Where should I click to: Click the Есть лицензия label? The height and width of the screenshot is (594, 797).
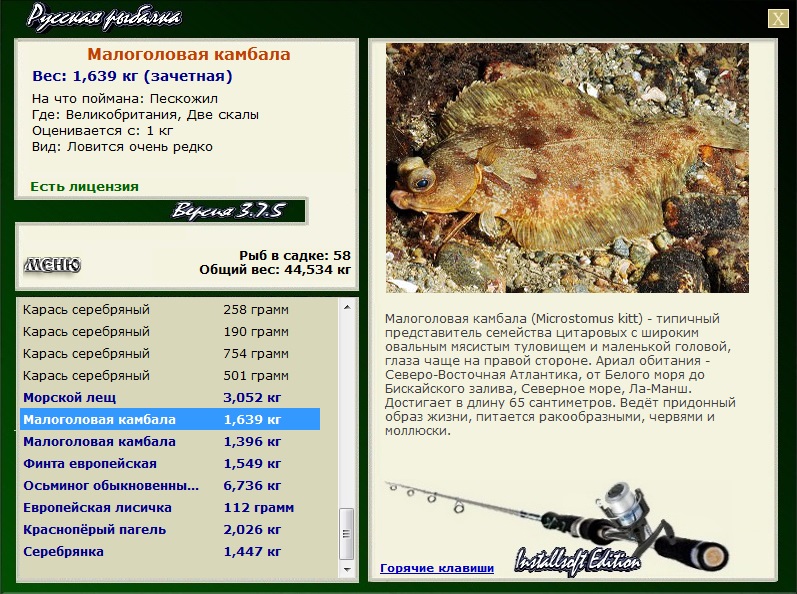84,186
